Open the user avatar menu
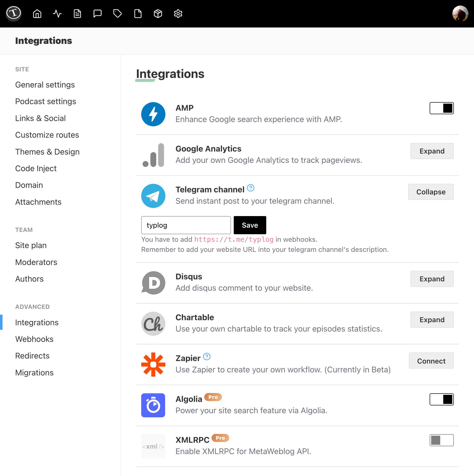Image resolution: width=474 pixels, height=476 pixels. pyautogui.click(x=460, y=14)
